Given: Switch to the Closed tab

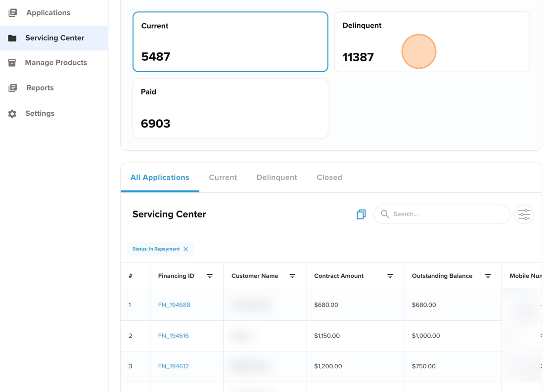Looking at the screenshot, I should 329,177.
